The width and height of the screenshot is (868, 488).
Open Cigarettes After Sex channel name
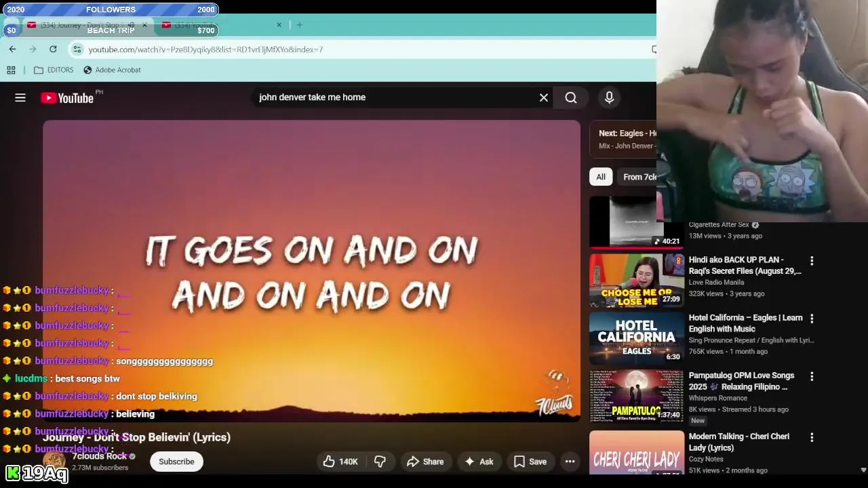(x=719, y=225)
